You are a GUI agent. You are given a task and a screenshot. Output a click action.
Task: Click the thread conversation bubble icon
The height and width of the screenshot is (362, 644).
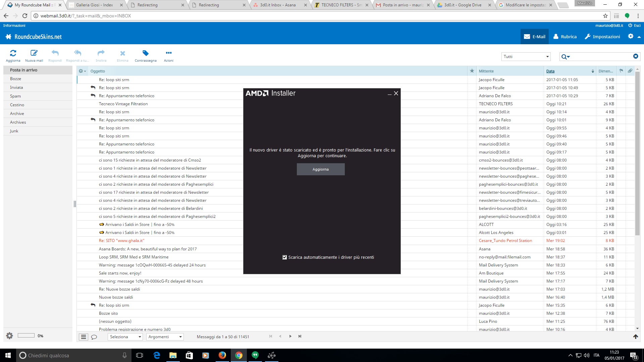point(94,337)
